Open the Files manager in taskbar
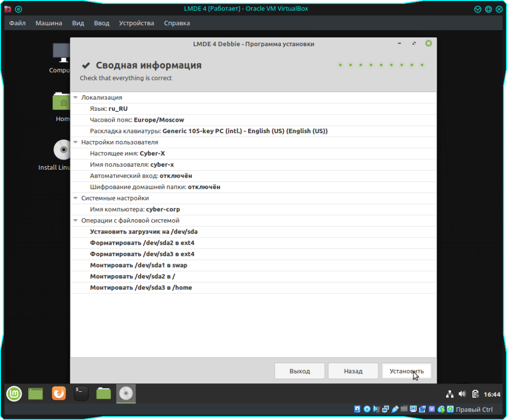507x420 pixels. point(103,394)
